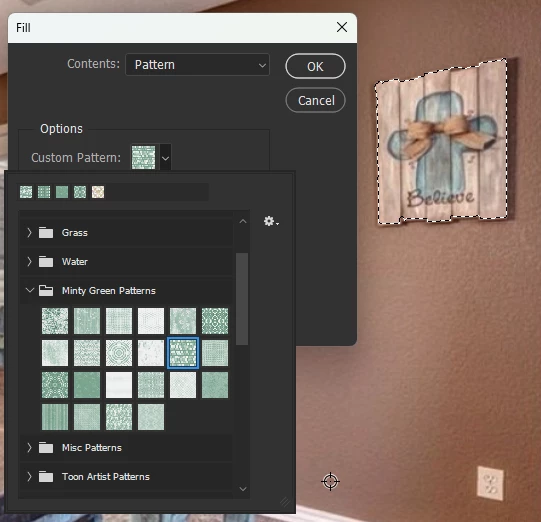Screen dimensions: 541x522
Task: Select sixth dark ornate pattern in row one
Action: pyautogui.click(x=215, y=321)
